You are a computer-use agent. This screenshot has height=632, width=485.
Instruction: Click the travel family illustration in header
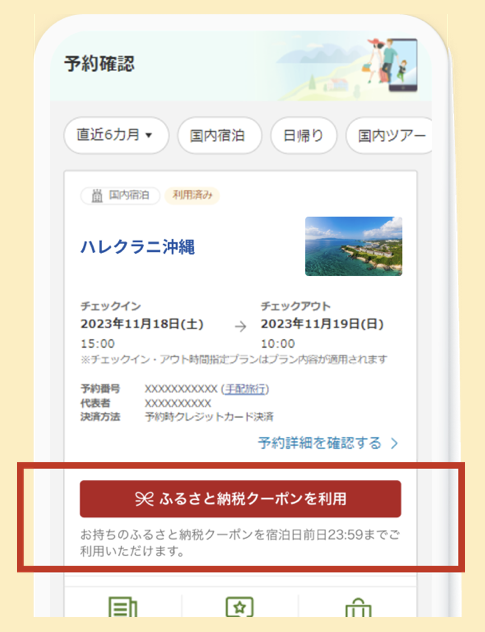point(390,64)
